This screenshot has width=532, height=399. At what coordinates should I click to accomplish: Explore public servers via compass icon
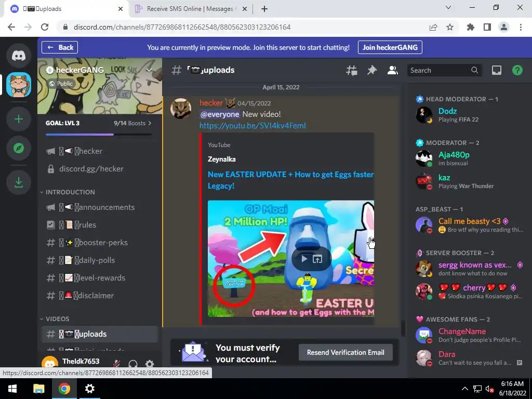(x=19, y=148)
